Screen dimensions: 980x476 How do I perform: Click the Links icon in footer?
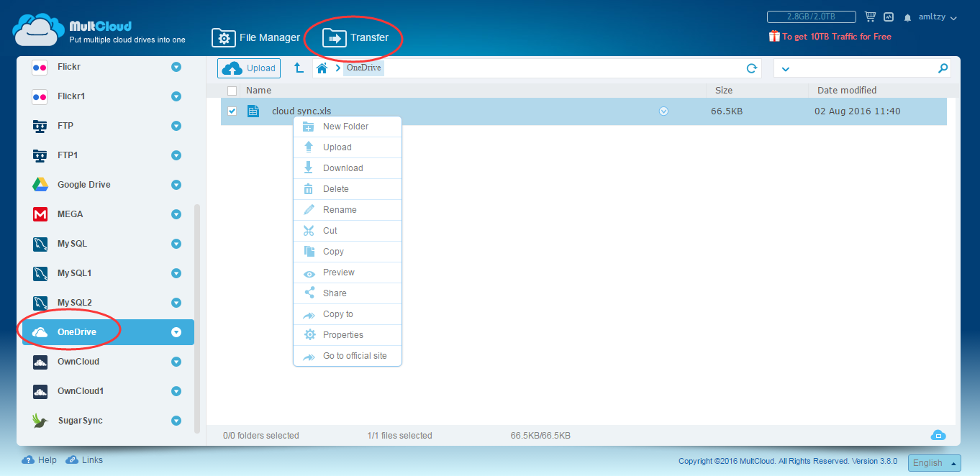pos(72,460)
